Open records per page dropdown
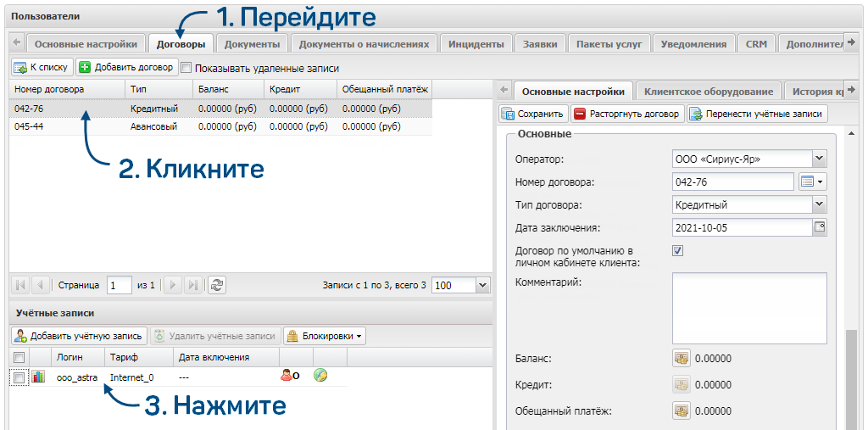This screenshot has width=868, height=430. tap(482, 285)
